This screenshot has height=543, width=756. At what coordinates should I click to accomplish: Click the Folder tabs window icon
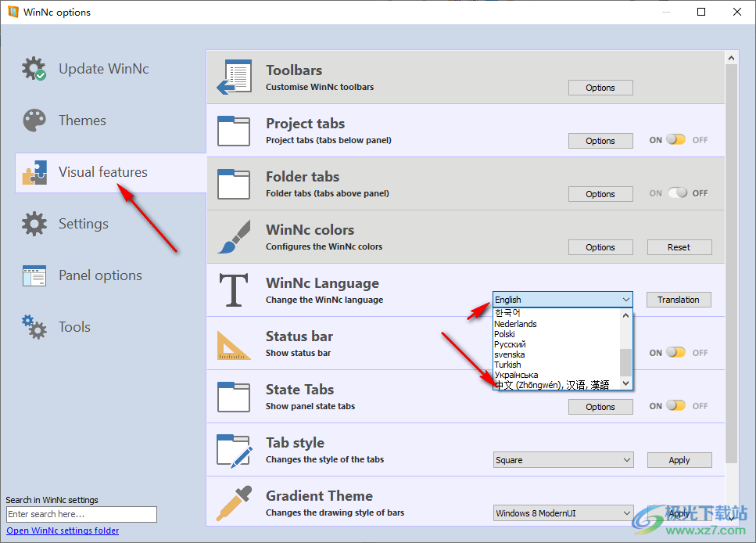[234, 183]
